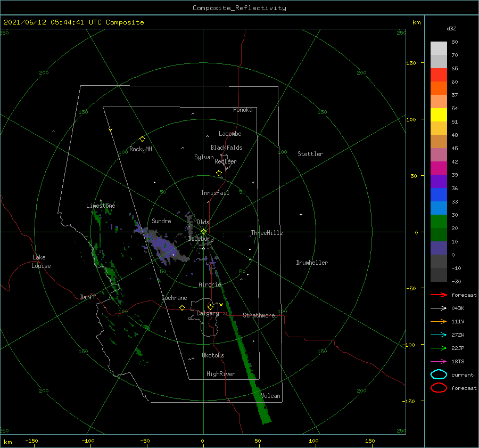Click the Sylvan label

204,157
